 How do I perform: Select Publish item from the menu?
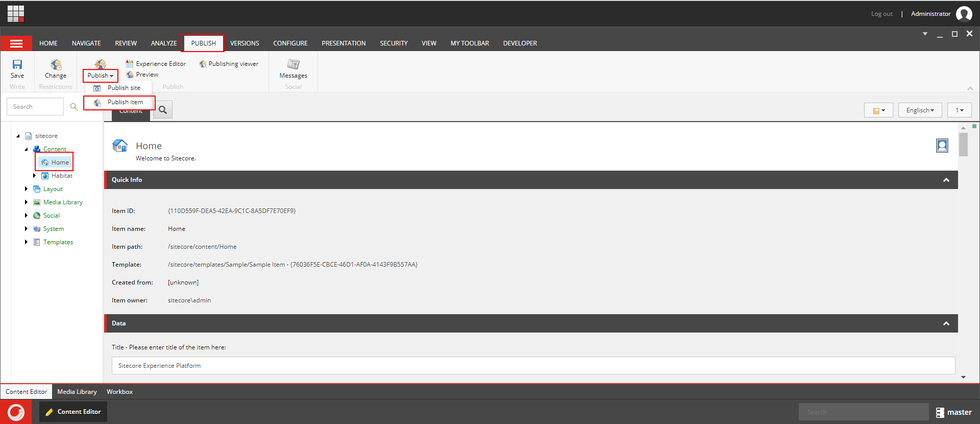point(119,102)
